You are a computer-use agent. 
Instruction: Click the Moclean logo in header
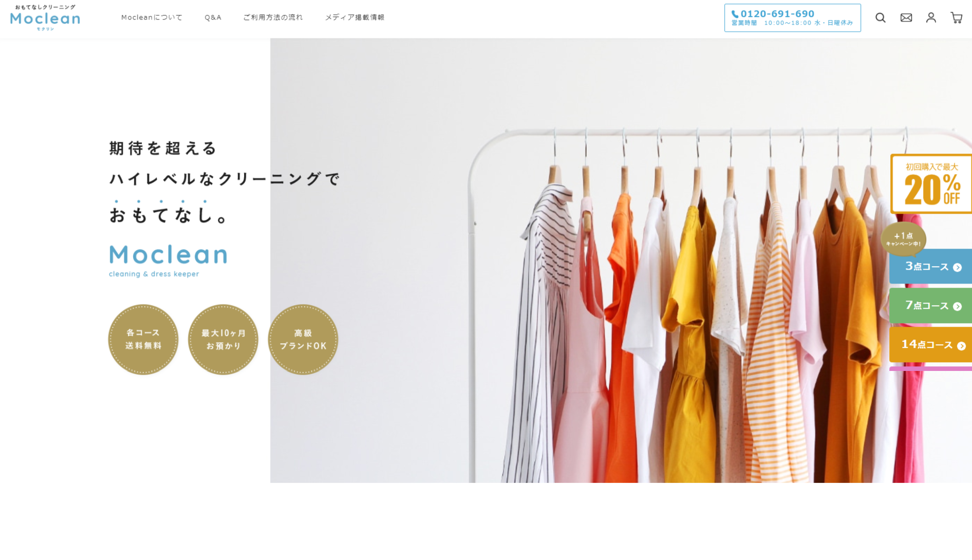tap(45, 18)
